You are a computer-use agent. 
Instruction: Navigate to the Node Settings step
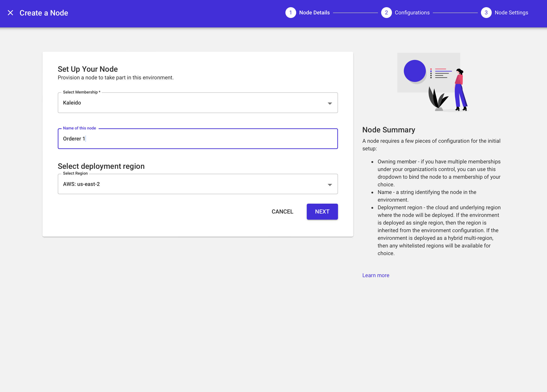[511, 13]
